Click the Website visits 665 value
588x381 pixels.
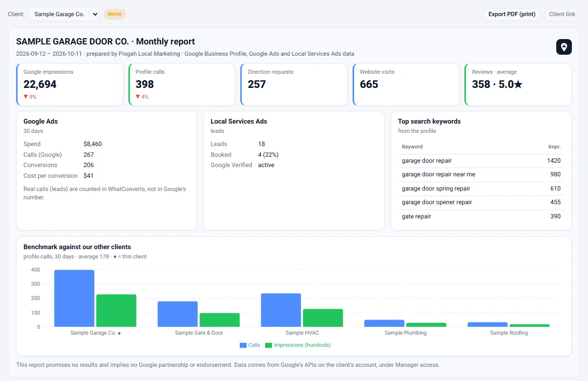369,84
